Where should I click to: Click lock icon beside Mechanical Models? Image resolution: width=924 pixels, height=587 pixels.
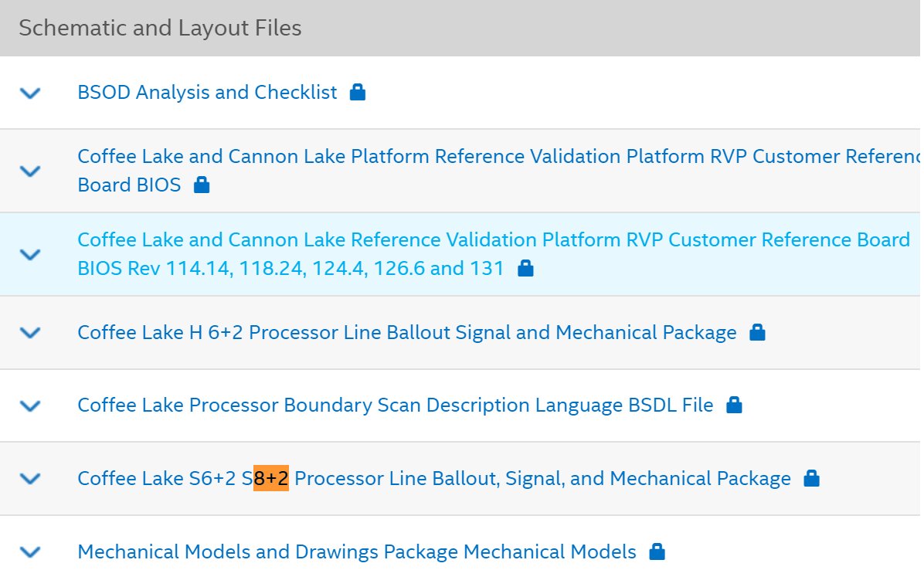click(657, 551)
